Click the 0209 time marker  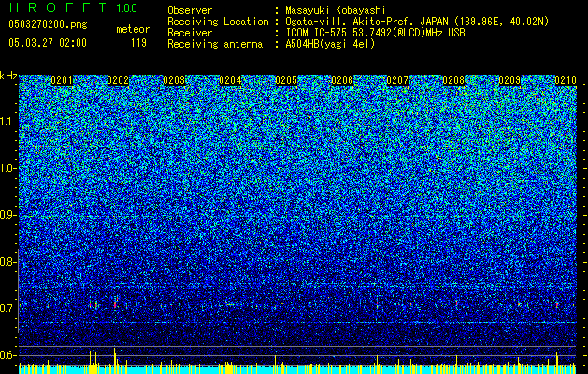pyautogui.click(x=510, y=80)
